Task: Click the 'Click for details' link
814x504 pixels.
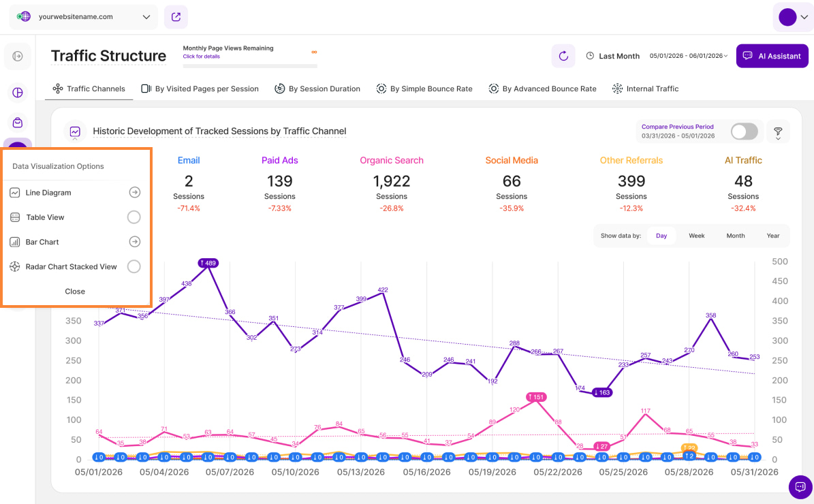Action: pos(202,57)
